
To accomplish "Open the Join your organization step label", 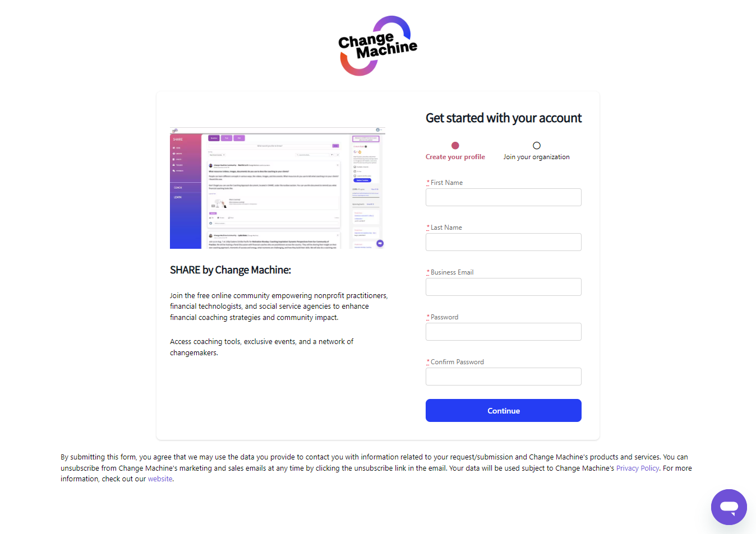I will coord(537,157).
